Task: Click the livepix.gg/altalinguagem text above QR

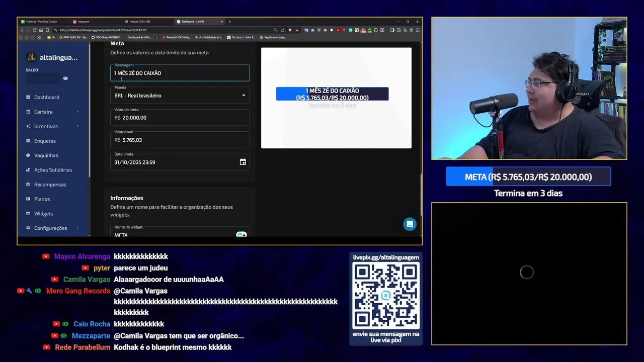Action: [x=386, y=257]
